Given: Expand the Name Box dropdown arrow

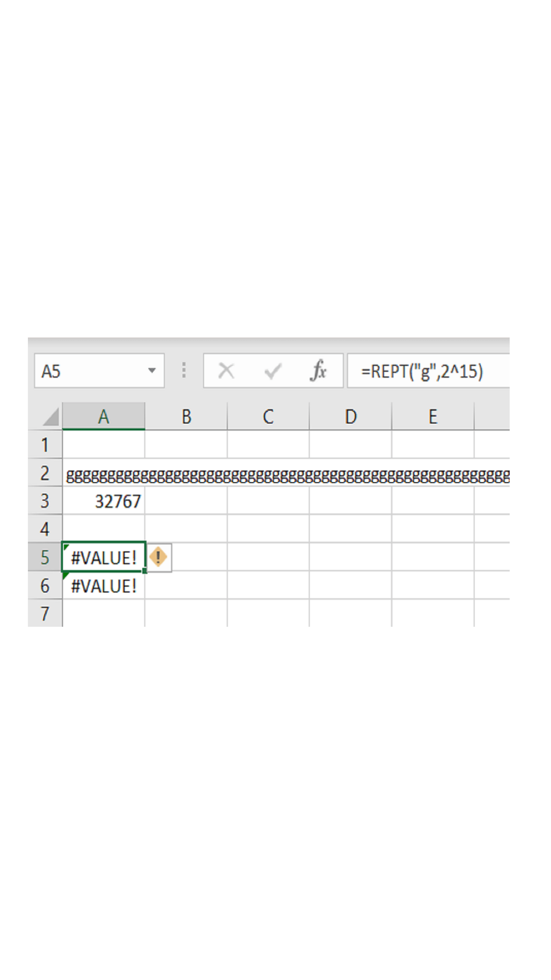Looking at the screenshot, I should coord(152,370).
